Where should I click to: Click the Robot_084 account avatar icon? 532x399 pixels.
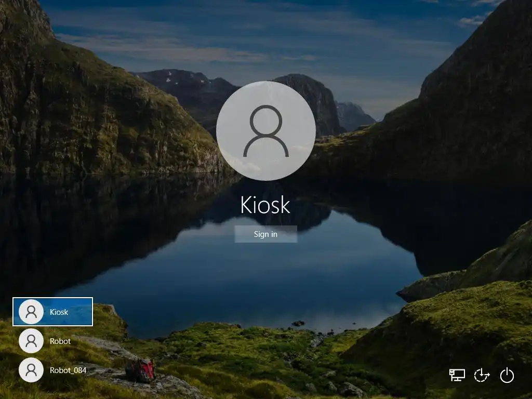click(x=31, y=370)
